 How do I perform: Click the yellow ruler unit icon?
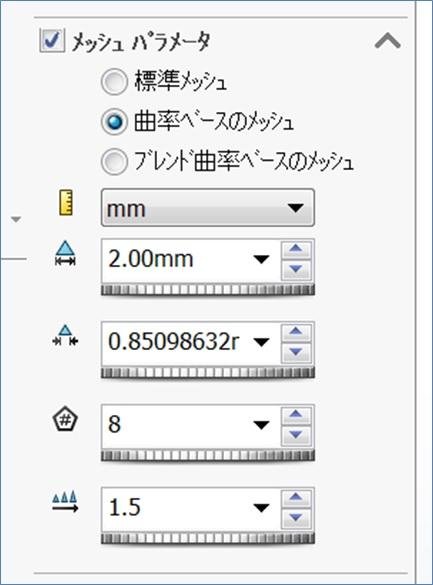pyautogui.click(x=66, y=203)
